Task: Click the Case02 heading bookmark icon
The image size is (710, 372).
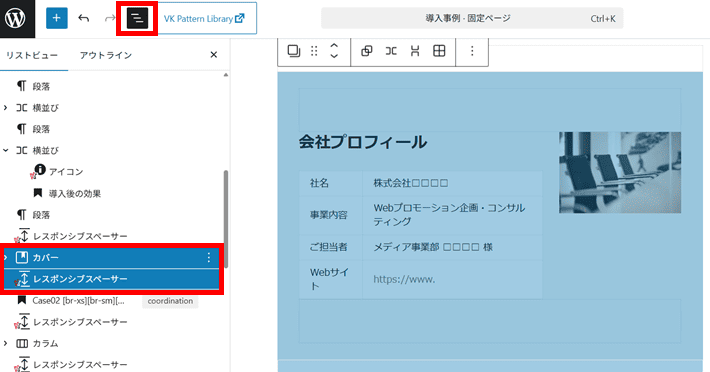Action: 22,300
